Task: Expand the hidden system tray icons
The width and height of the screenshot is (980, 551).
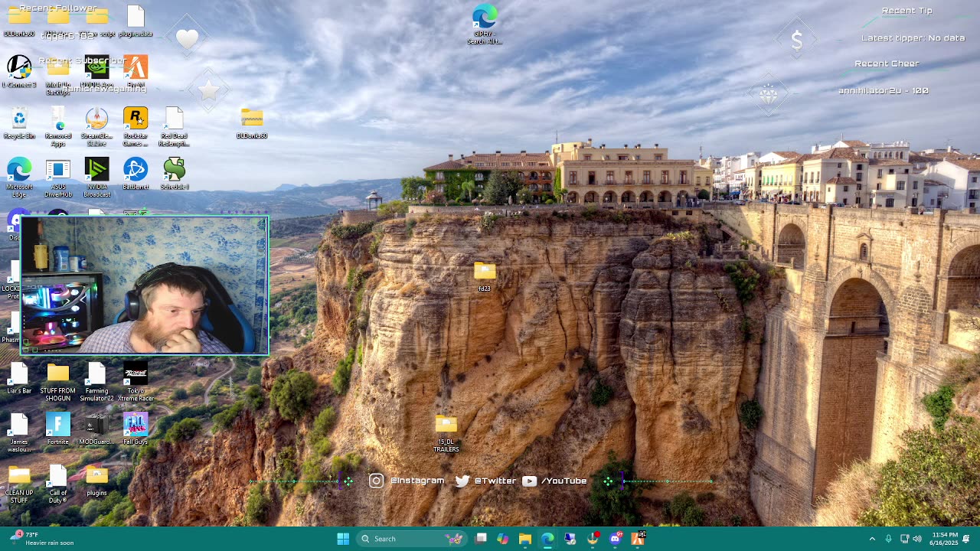Action: tap(872, 539)
